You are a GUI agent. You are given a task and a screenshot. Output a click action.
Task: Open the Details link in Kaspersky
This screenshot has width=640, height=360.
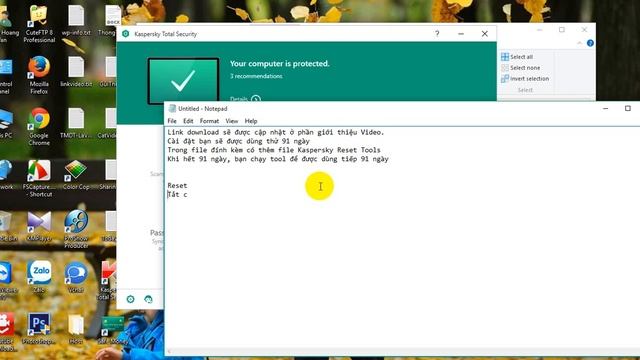tap(245, 99)
